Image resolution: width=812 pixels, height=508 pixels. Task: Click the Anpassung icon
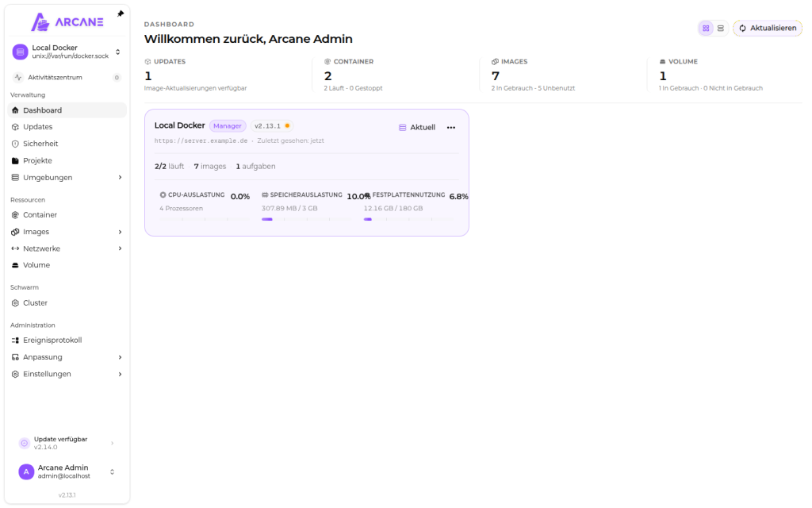click(15, 357)
